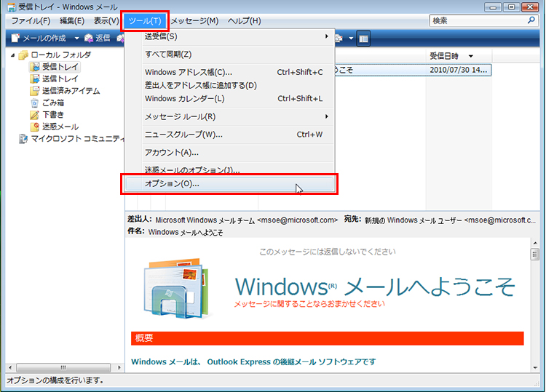Screen dimensions: 546x392
Task: Select 差出人をアドレス帳に追加する(D)
Action: tap(230, 85)
